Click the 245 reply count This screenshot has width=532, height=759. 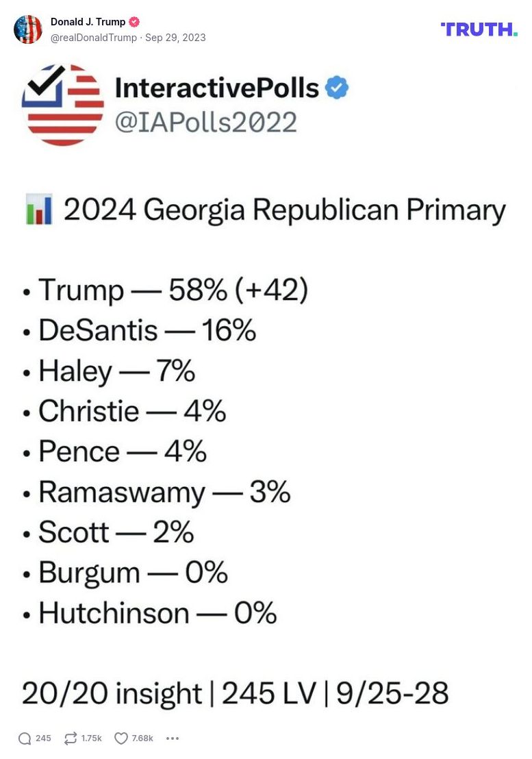43,738
